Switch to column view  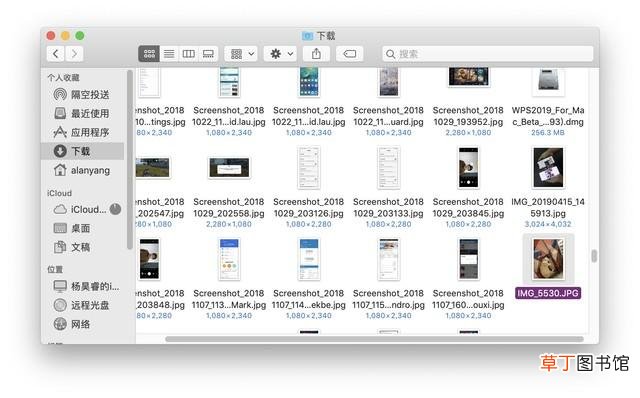click(x=189, y=53)
